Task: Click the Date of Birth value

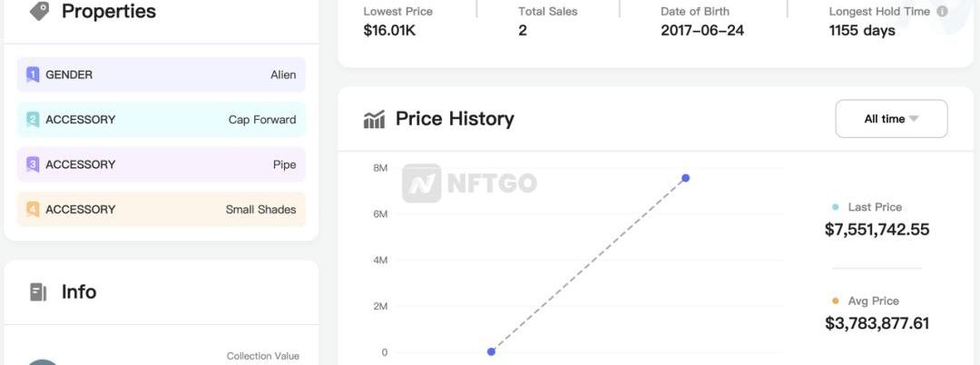Action: click(703, 30)
